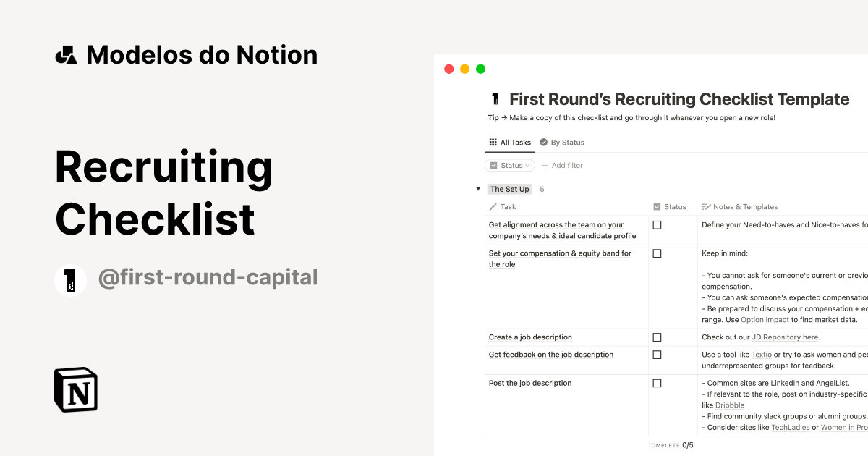
Task: Click the checklist emoji in the page title
Action: pyautogui.click(x=495, y=99)
